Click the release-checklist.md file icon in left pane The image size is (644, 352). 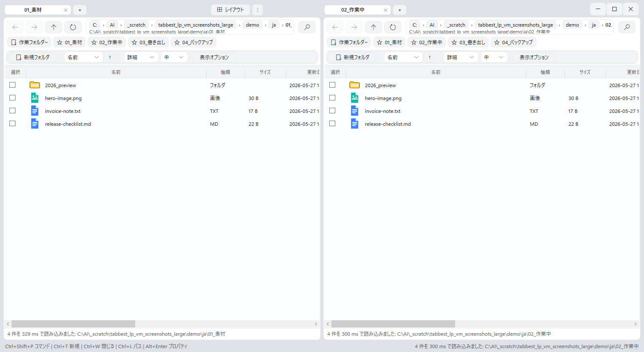(35, 124)
